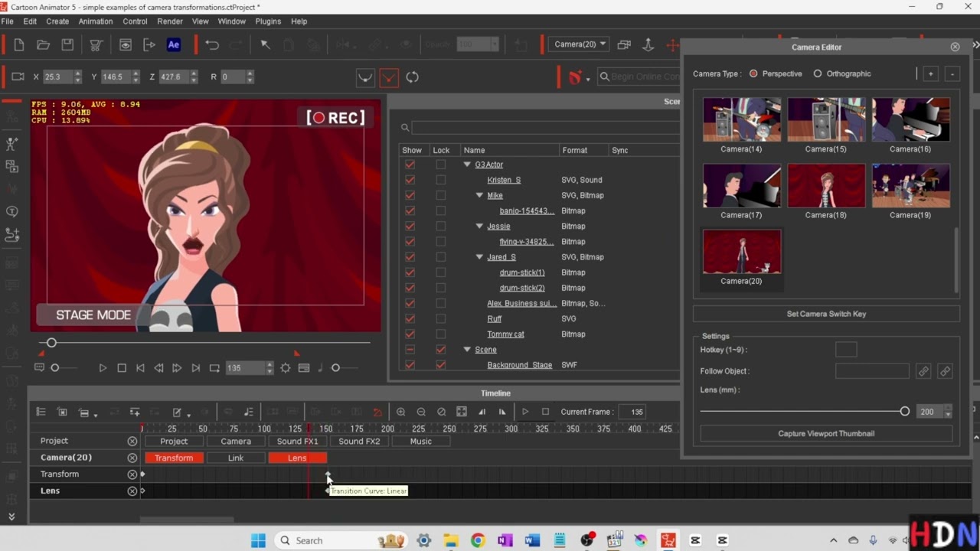Toggle Show checkbox for drum-stick(1)
Image resolution: width=980 pixels, height=551 pixels.
[x=410, y=272]
